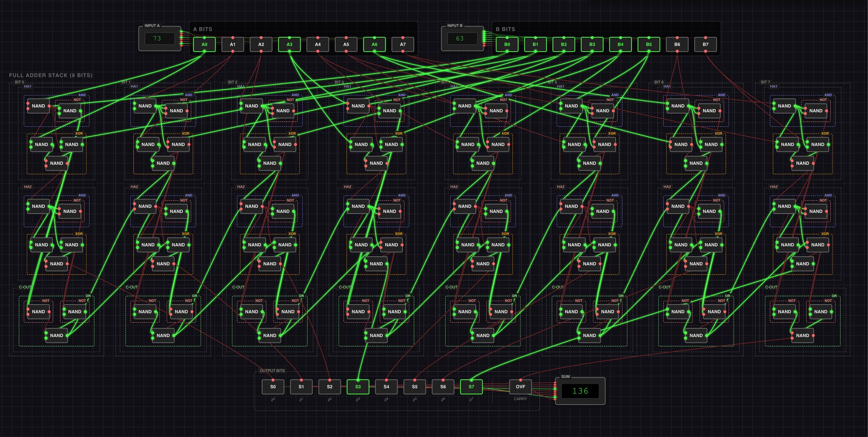Select the NAND gate in BIT 6 HA2 XOR block

click(x=681, y=245)
